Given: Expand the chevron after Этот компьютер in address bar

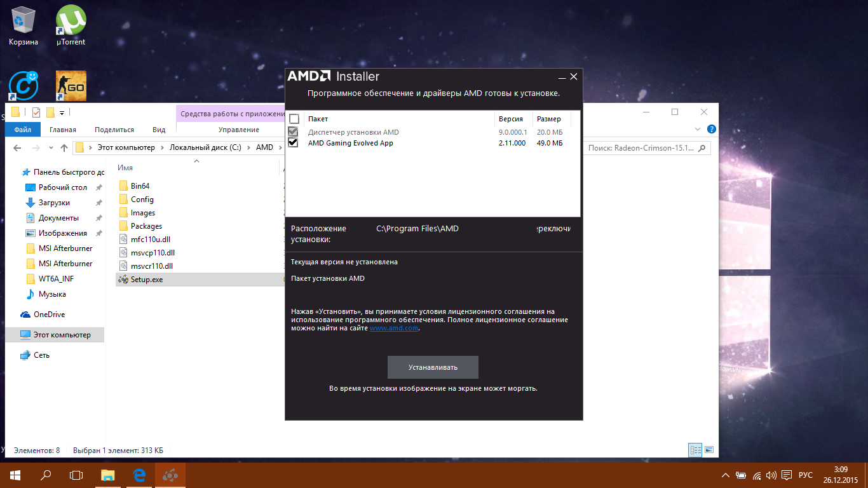Looking at the screenshot, I should coord(162,148).
